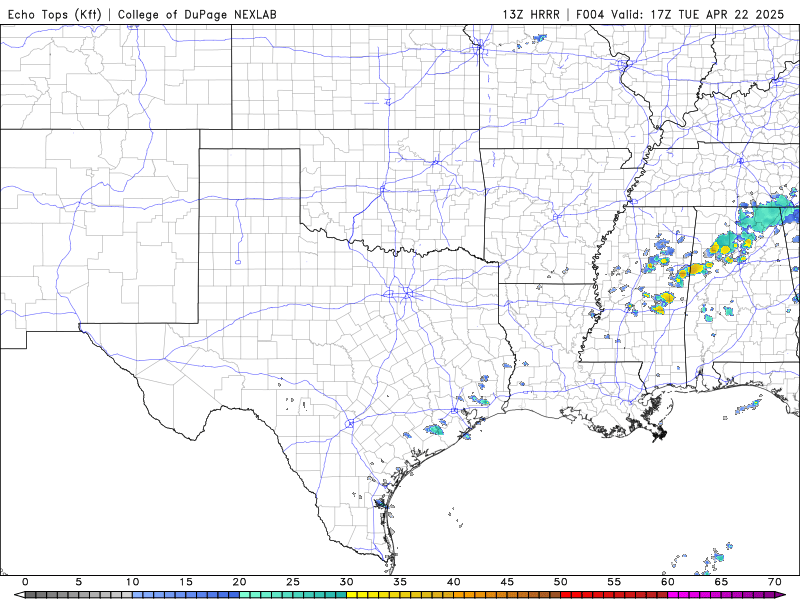Screen dimensions: 800x600
Task: Click the colorbar label '40'
Action: point(454,582)
